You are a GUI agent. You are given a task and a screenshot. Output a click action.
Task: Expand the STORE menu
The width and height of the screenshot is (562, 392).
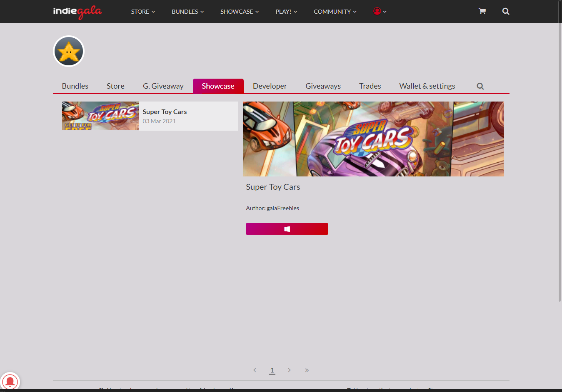(x=143, y=12)
